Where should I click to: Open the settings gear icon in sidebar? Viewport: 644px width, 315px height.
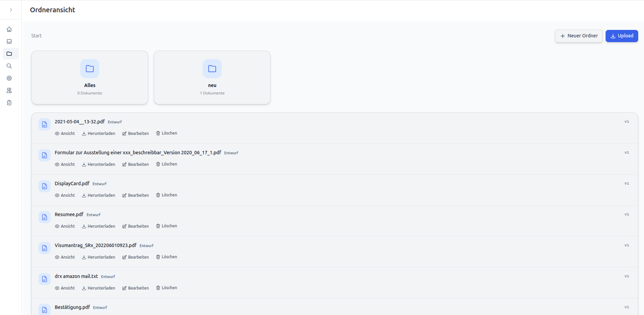click(x=9, y=78)
